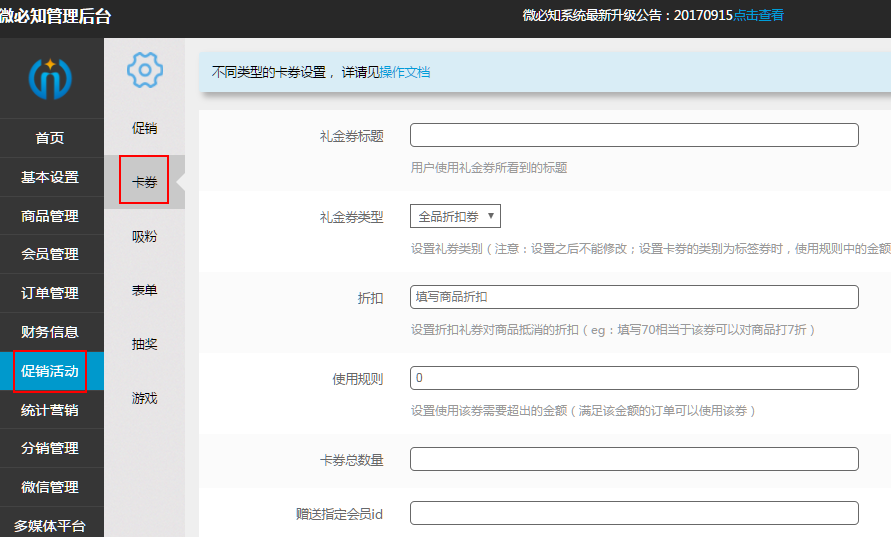Screen dimensions: 891x537
Task: Click the 礼金券类型 label
Action: 352,217
